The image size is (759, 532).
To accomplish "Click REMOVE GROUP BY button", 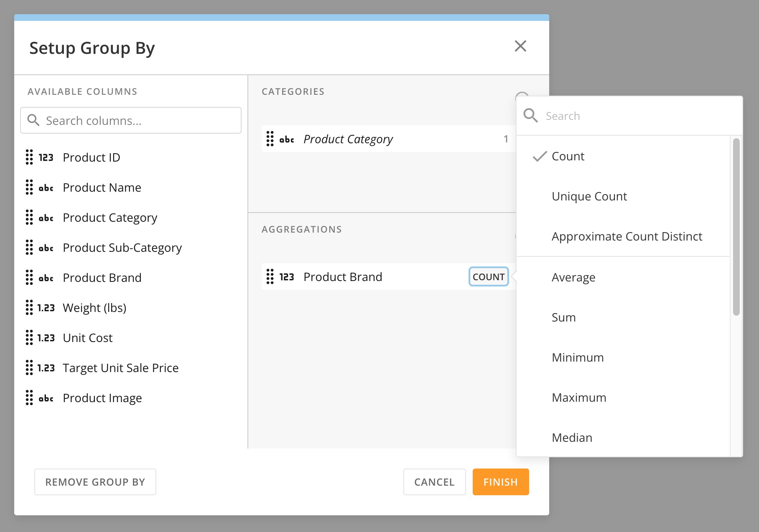I will click(95, 482).
